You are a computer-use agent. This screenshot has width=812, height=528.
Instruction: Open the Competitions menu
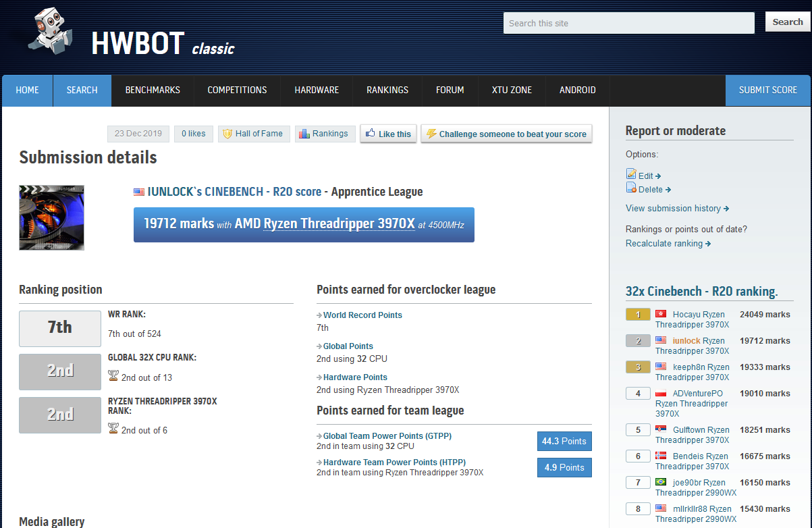(x=237, y=90)
